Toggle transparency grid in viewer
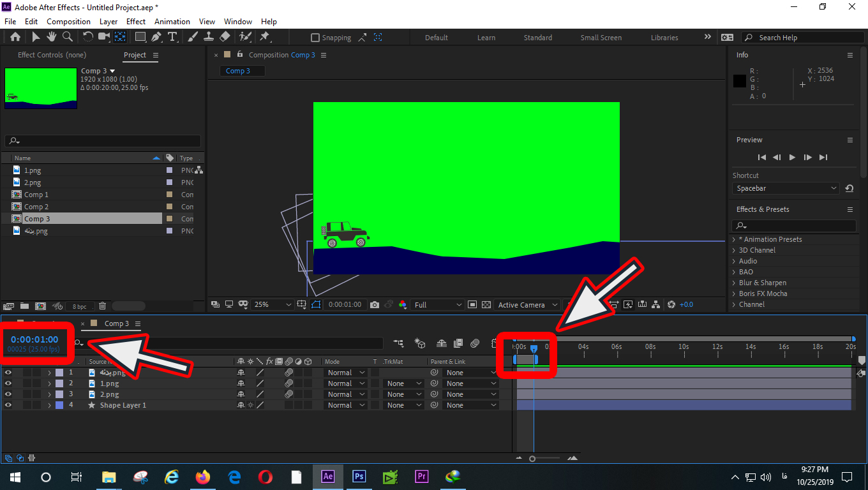 486,305
